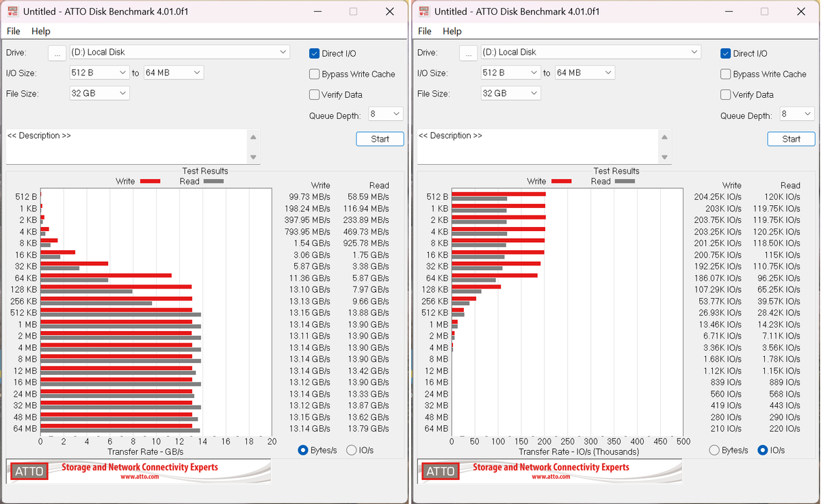Image resolution: width=821 pixels, height=504 pixels.
Task: Click the "793.95 MB/s" write value
Action: pyautogui.click(x=307, y=232)
